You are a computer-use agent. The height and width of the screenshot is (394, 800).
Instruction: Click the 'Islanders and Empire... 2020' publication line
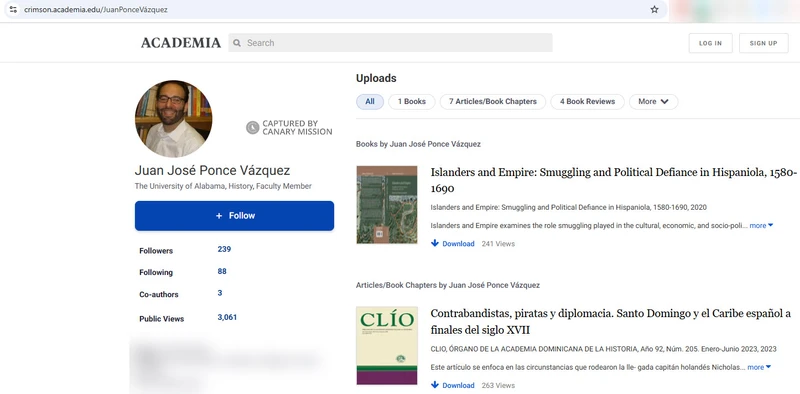point(568,208)
